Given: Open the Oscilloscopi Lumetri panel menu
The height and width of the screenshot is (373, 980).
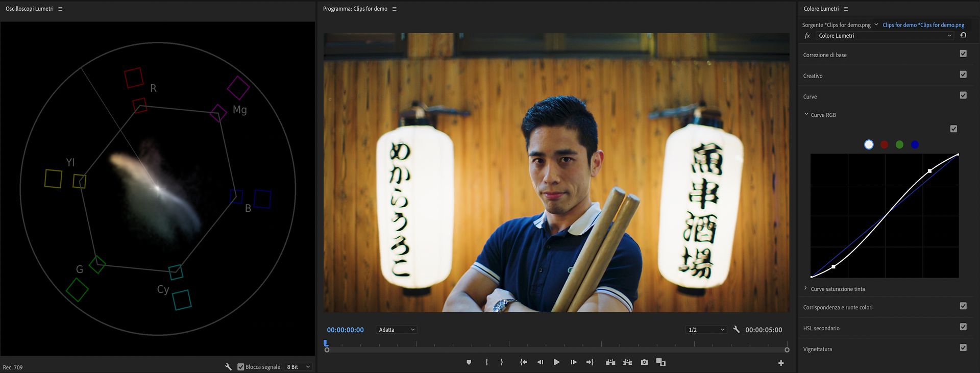Looking at the screenshot, I should (x=60, y=9).
